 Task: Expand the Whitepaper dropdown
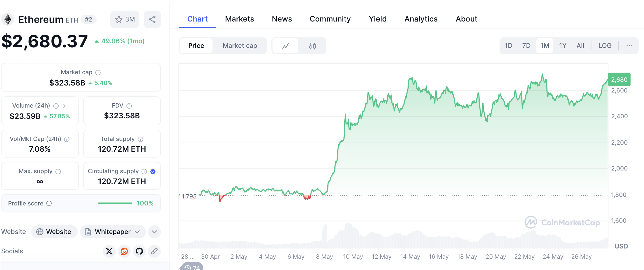coord(113,232)
